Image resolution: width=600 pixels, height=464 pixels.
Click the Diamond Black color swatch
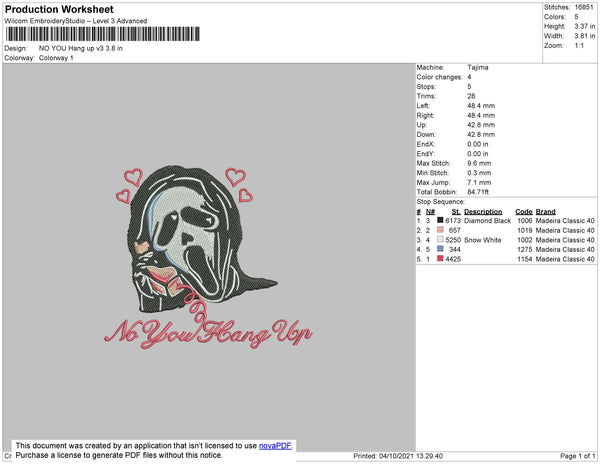click(440, 220)
